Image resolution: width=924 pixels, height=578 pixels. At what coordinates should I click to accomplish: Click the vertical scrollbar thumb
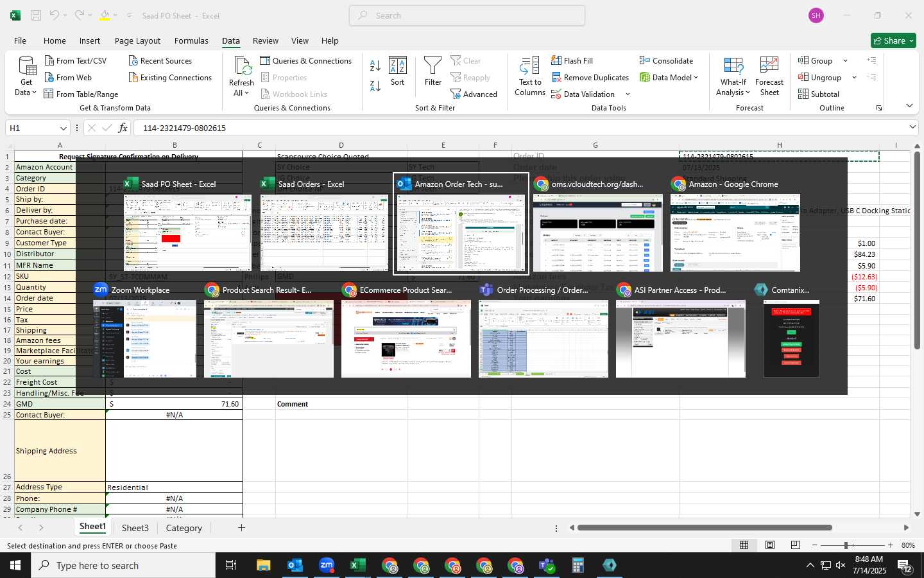(918, 250)
